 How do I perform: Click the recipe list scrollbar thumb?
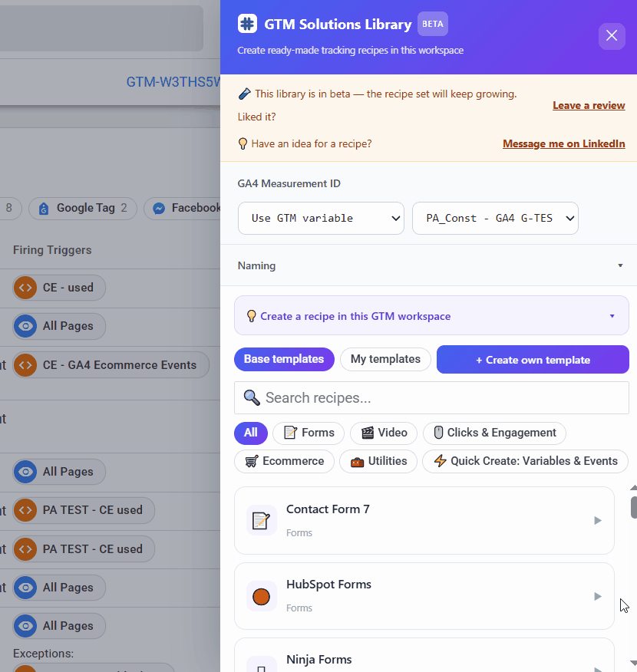pyautogui.click(x=634, y=508)
